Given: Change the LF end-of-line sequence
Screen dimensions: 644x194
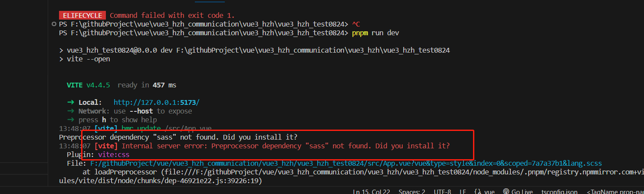Looking at the screenshot, I should click(463, 191).
